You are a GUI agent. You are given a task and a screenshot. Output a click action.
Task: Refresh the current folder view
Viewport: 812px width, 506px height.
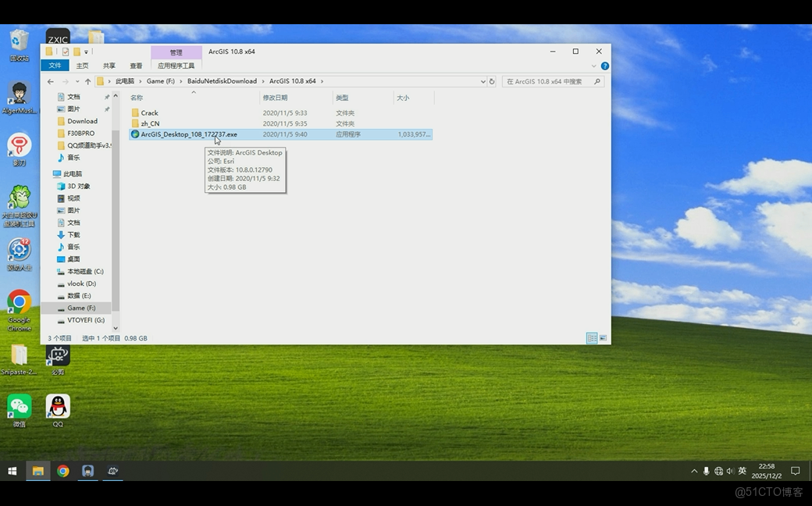(492, 81)
